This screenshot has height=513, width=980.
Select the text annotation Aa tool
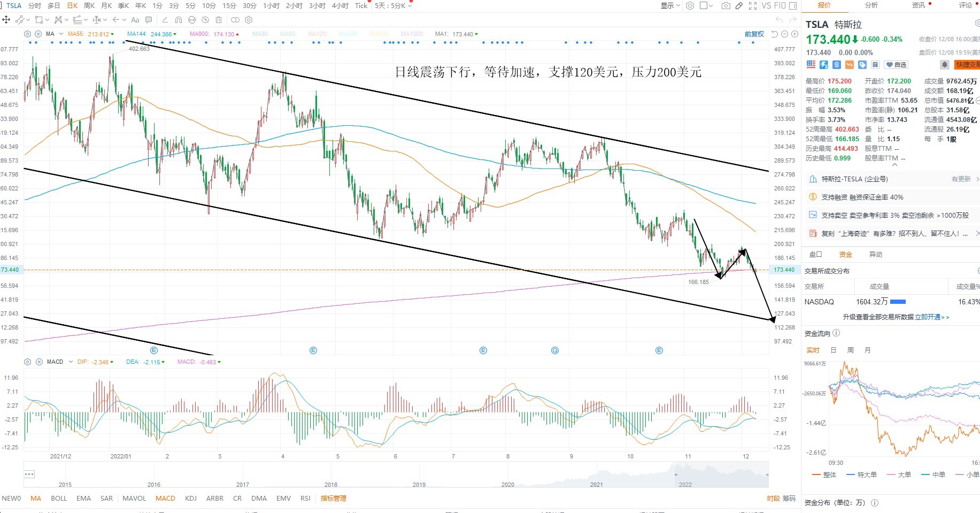[x=135, y=20]
